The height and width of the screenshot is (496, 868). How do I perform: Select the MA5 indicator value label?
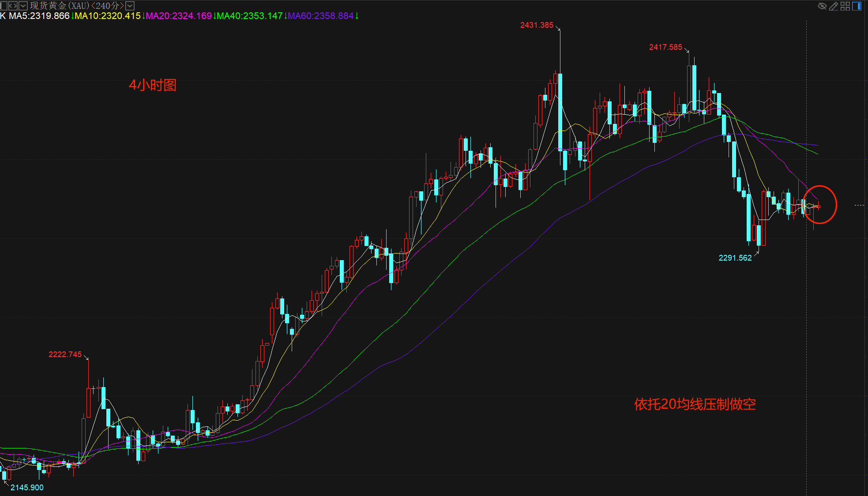tap(39, 16)
